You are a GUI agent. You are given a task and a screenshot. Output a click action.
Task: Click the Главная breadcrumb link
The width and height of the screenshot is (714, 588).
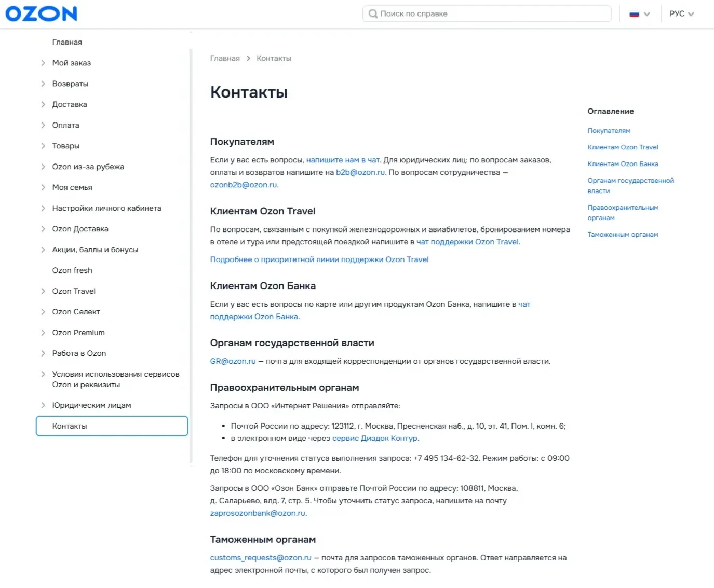coord(225,58)
